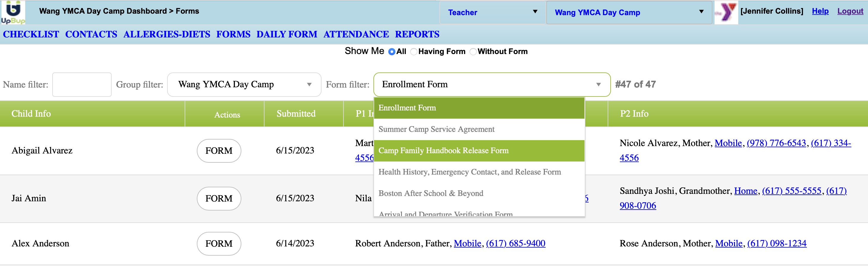The width and height of the screenshot is (868, 266).
Task: Click Sandhya Joshi's Home link
Action: [x=746, y=191]
